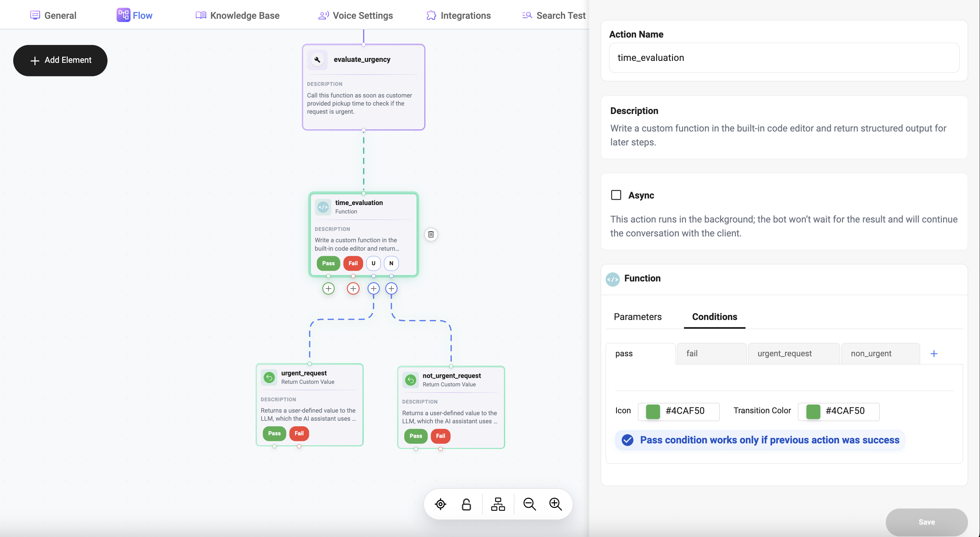Click the green plus under Pass output
This screenshot has height=537, width=980.
[x=328, y=289]
